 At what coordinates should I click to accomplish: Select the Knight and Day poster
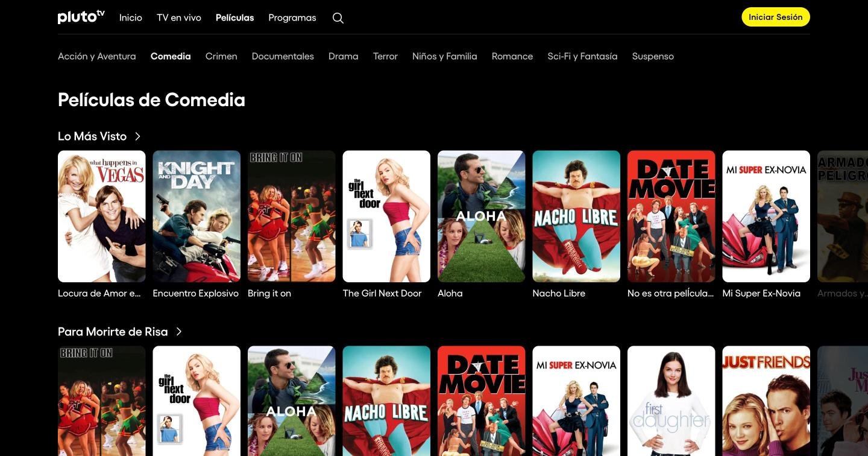[197, 217]
